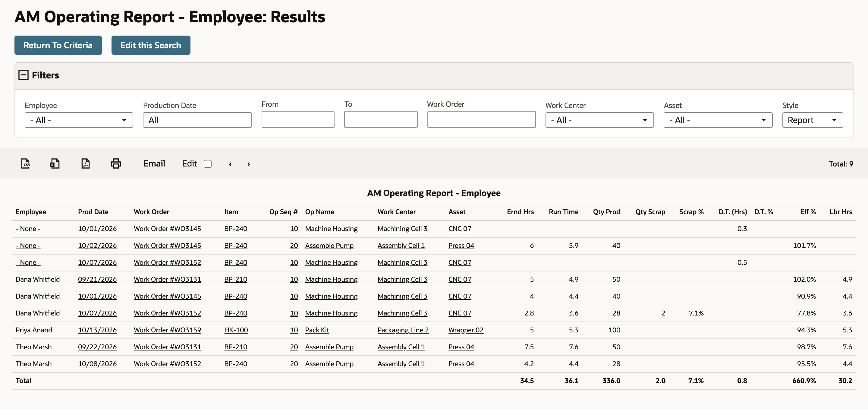
Task: Export results as CSV file
Action: pyautogui.click(x=26, y=163)
